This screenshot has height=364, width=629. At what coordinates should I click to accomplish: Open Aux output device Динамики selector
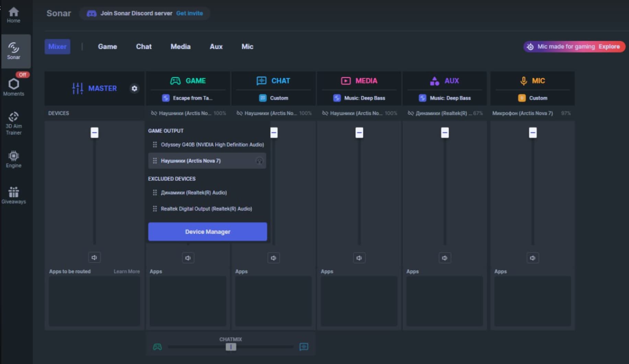coord(445,113)
